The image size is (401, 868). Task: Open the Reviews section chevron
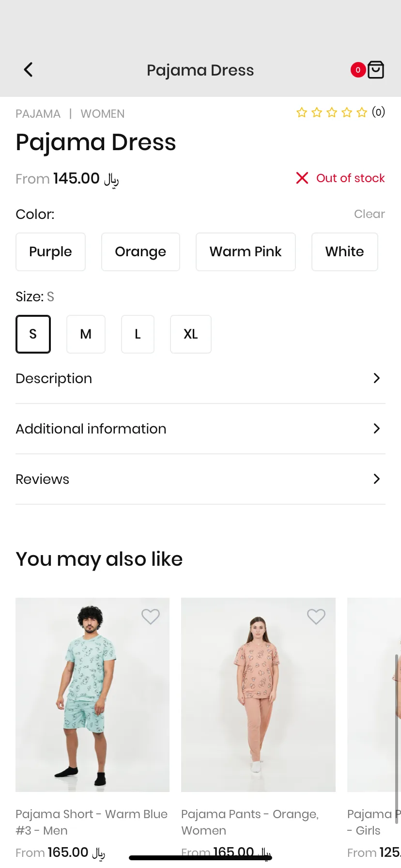(x=377, y=479)
